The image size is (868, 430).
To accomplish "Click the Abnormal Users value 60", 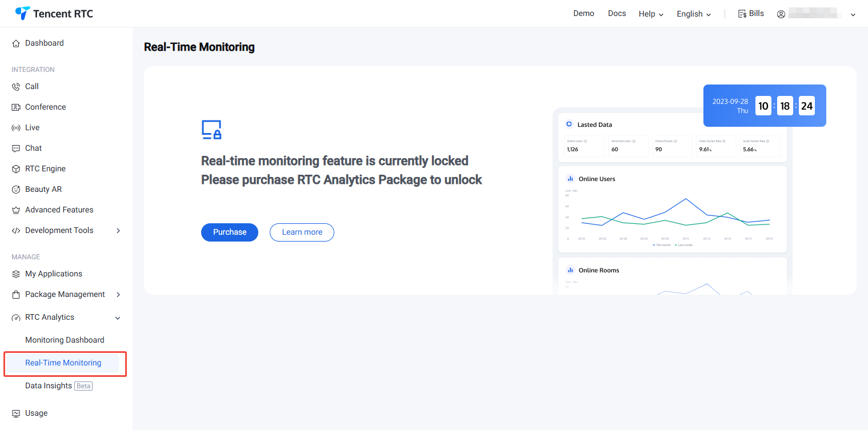I will click(x=615, y=150).
